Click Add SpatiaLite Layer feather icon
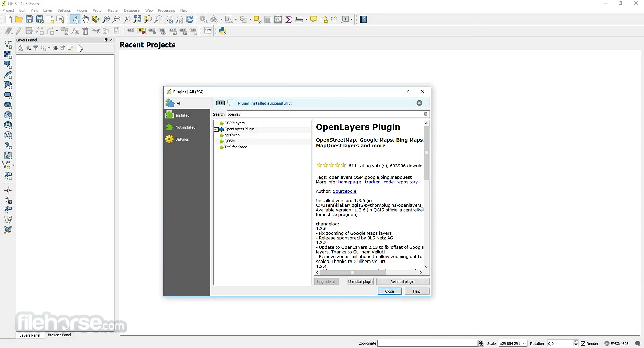Image resolution: width=644 pixels, height=348 pixels. point(8,75)
